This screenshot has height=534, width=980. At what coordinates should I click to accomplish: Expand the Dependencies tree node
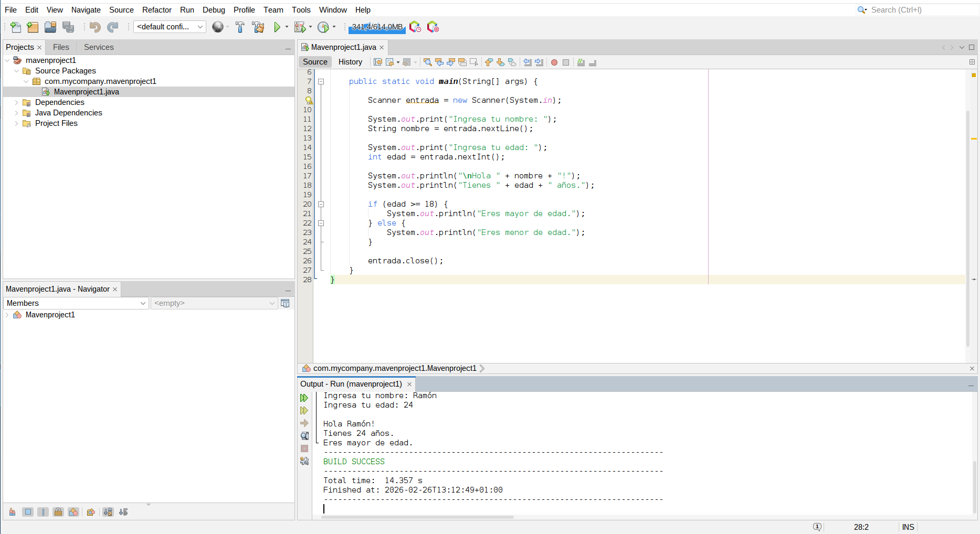click(17, 102)
